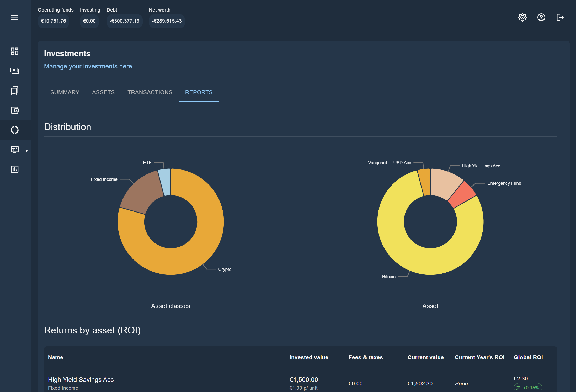Click the Crypto chart label
The height and width of the screenshot is (392, 576).
point(225,269)
